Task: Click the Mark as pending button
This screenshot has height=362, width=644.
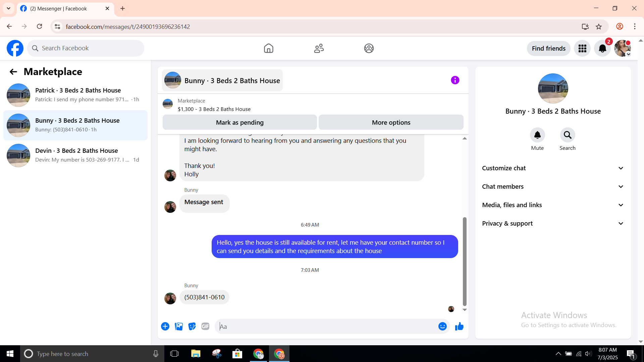Action: 239,123
